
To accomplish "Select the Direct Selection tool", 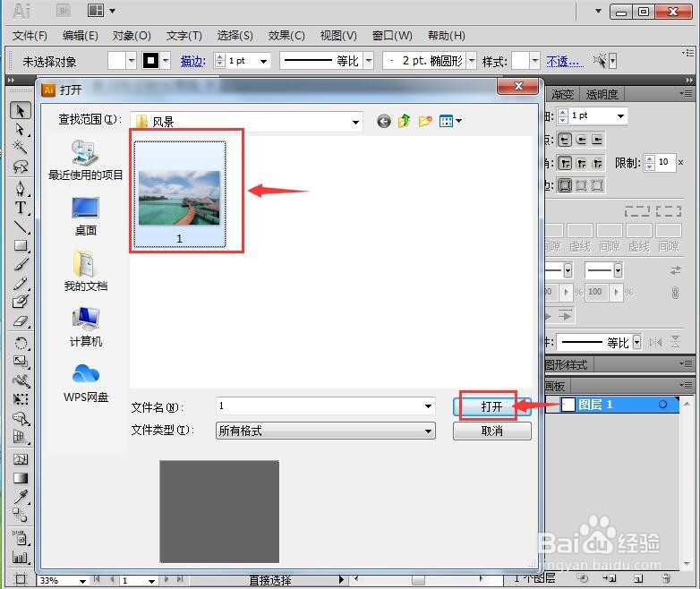I will (21, 129).
